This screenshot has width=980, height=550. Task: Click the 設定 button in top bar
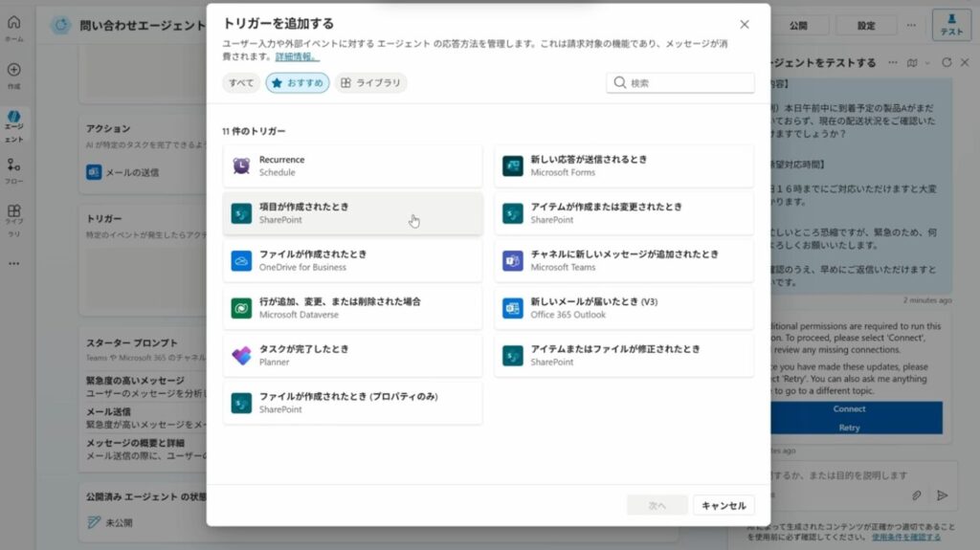tap(865, 26)
